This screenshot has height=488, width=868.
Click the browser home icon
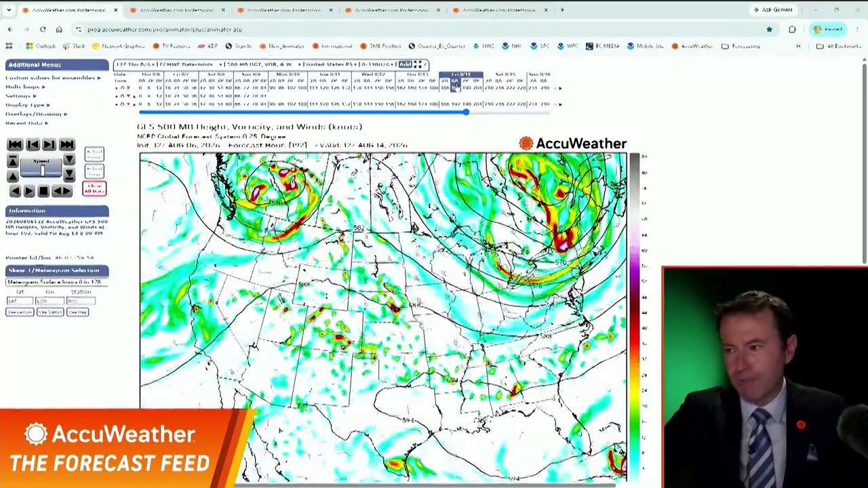click(59, 29)
